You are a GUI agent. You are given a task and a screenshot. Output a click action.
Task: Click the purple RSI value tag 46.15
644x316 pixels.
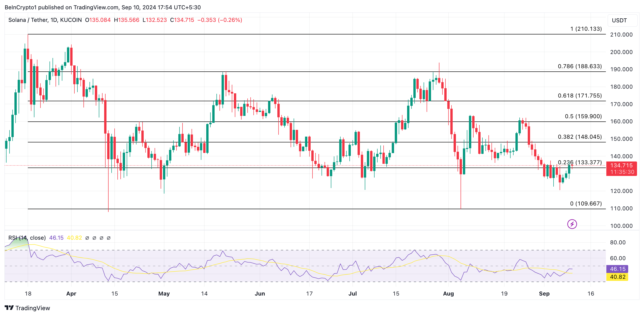click(617, 269)
